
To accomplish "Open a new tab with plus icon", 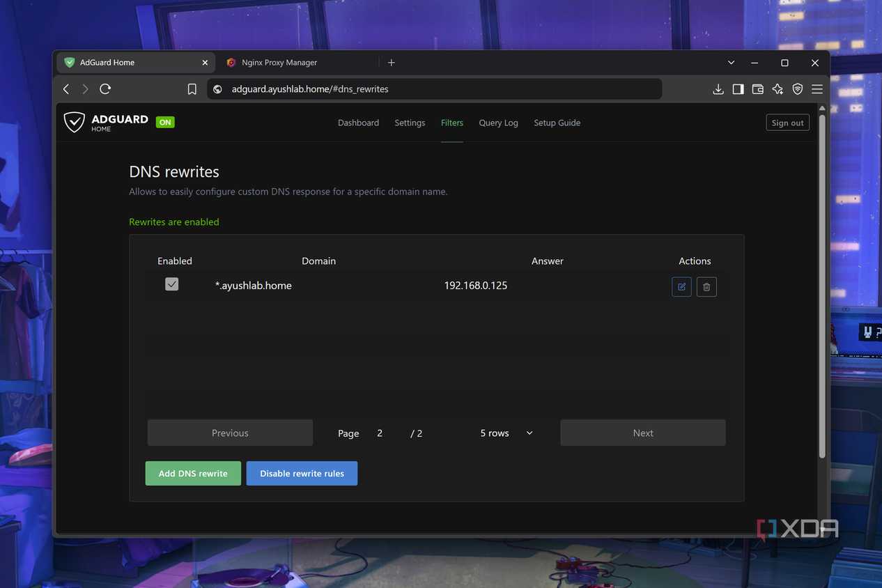I will coord(392,63).
